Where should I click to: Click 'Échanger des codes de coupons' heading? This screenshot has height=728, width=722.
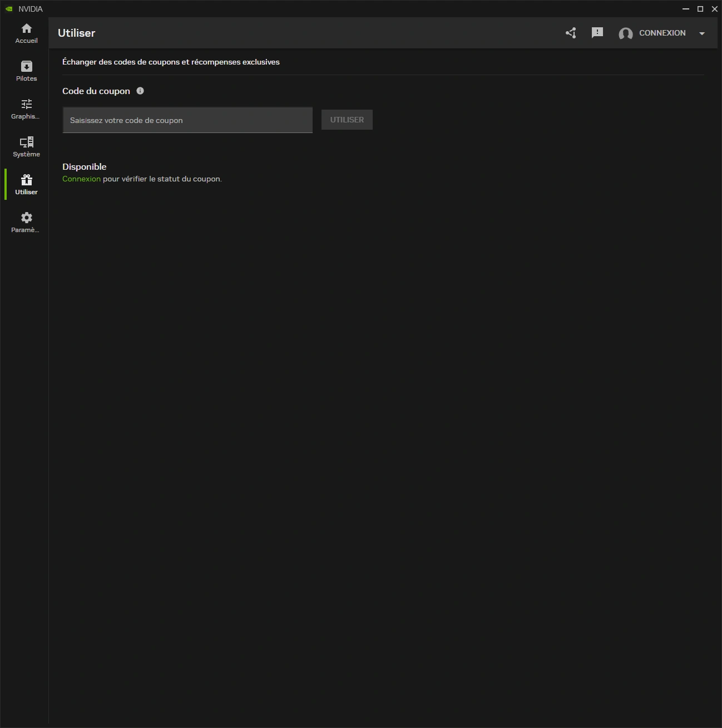tap(171, 62)
